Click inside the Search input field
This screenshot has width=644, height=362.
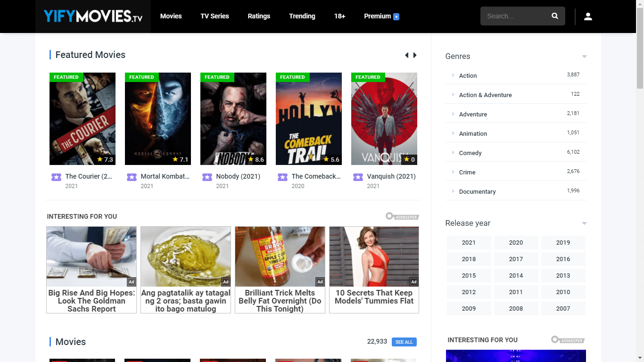(x=516, y=16)
